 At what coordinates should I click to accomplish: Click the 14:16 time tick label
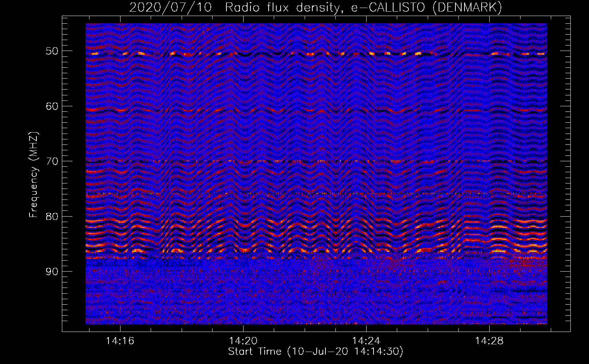pos(120,341)
